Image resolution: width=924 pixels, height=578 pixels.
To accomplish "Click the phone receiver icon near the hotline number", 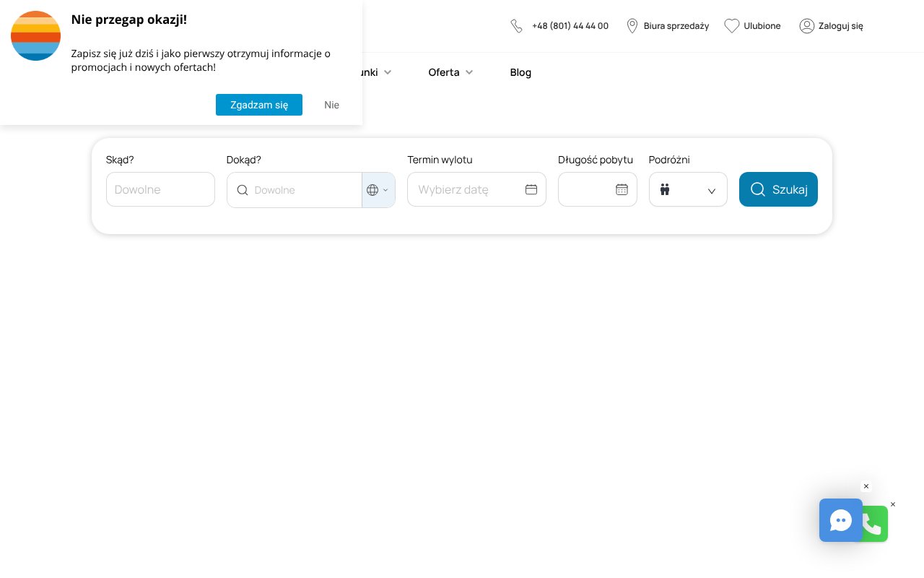I will click(517, 26).
